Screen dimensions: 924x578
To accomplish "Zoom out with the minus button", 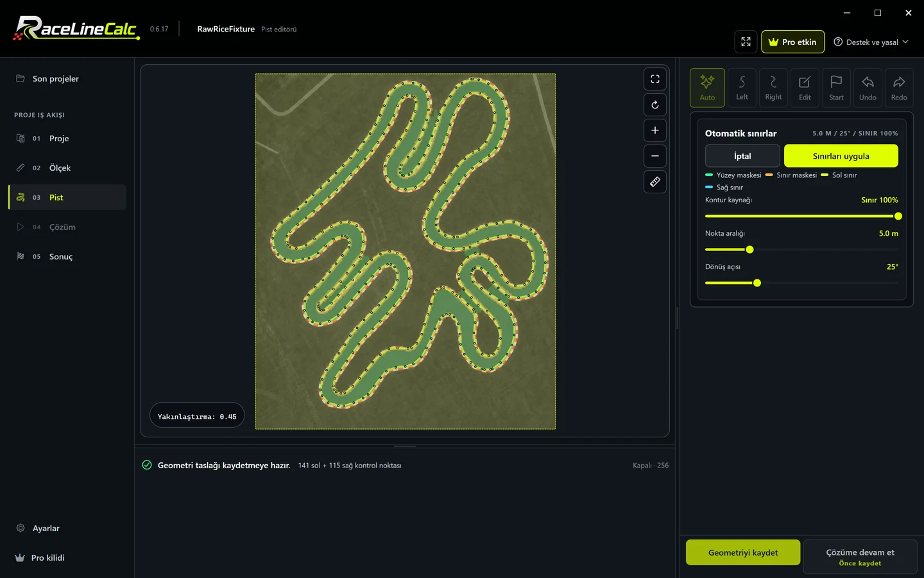I will click(655, 156).
